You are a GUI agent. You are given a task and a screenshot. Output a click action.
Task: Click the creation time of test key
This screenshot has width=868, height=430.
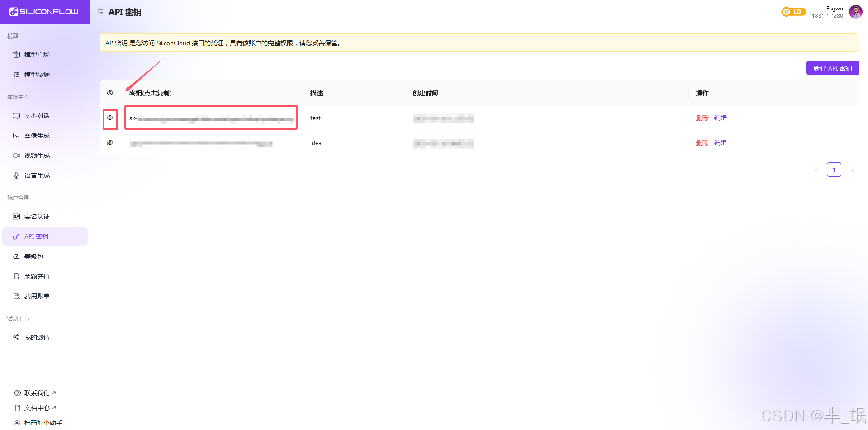point(443,118)
